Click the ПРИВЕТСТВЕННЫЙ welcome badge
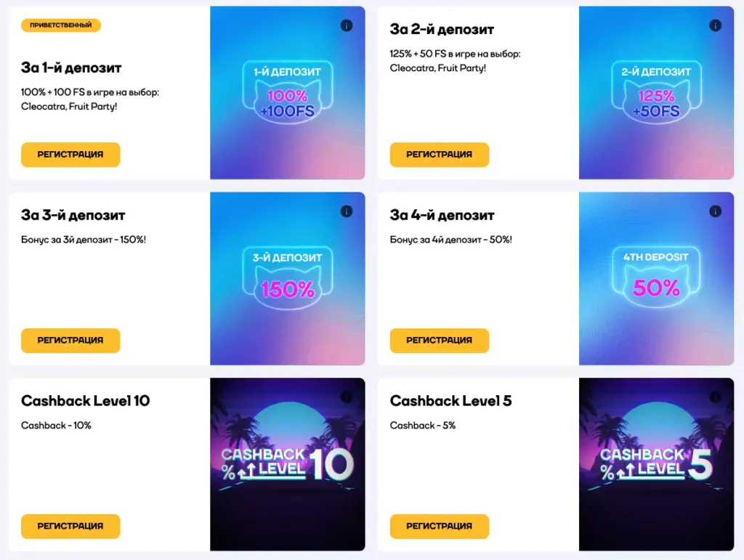The height and width of the screenshot is (560, 744). [61, 25]
